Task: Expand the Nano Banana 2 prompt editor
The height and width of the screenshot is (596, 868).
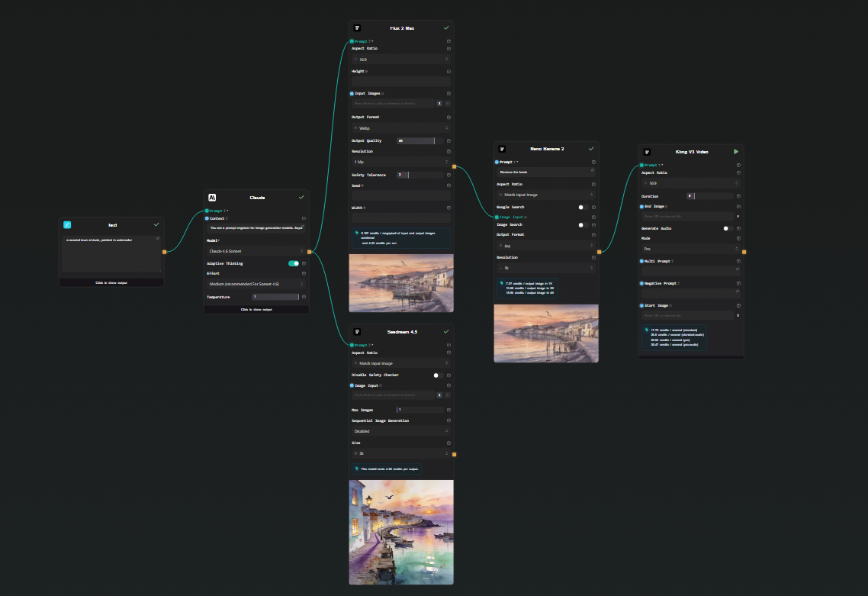Action: coord(593,171)
